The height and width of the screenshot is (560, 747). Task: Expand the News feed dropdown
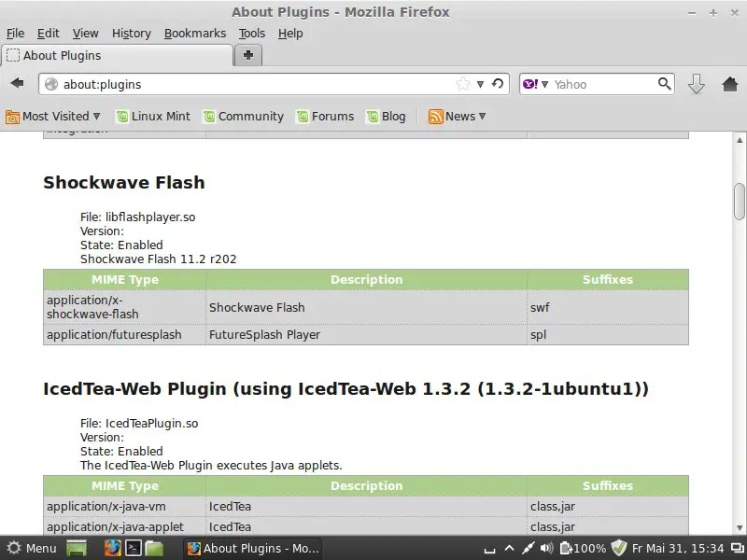(482, 116)
